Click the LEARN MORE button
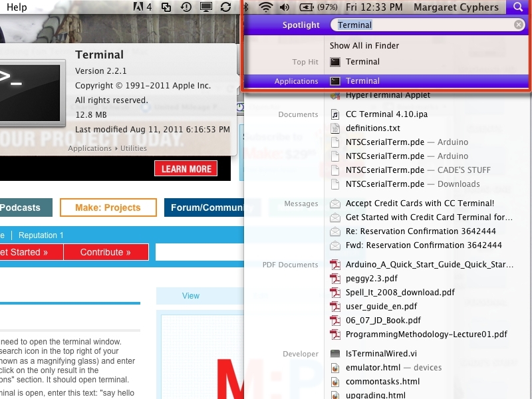 [x=186, y=169]
